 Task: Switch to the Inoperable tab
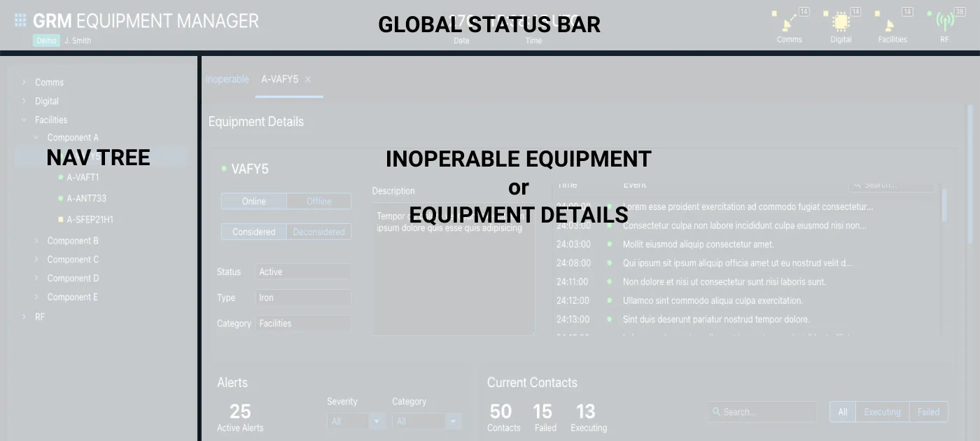tap(227, 79)
